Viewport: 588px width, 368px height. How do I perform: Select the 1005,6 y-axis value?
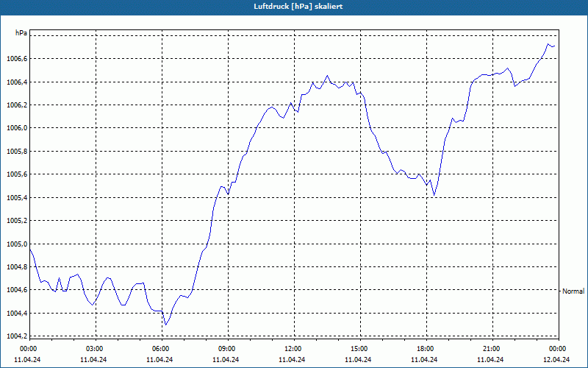point(17,174)
